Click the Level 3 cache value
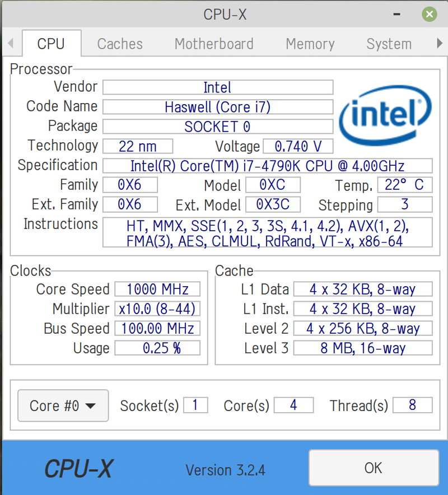This screenshot has width=448, height=495. [363, 348]
